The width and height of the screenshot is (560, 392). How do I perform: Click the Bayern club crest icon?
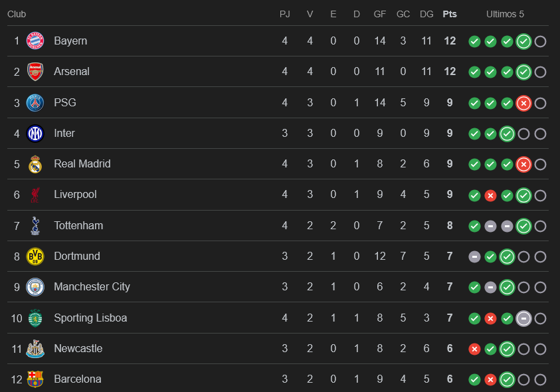click(35, 41)
